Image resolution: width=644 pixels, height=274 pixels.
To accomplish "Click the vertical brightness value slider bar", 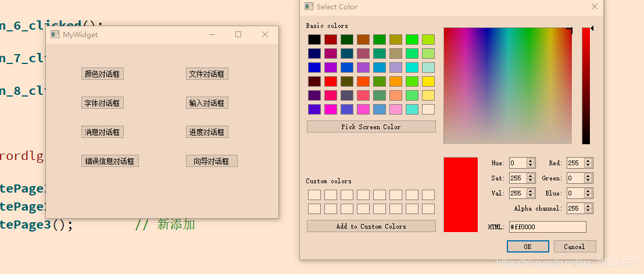I will [586, 86].
